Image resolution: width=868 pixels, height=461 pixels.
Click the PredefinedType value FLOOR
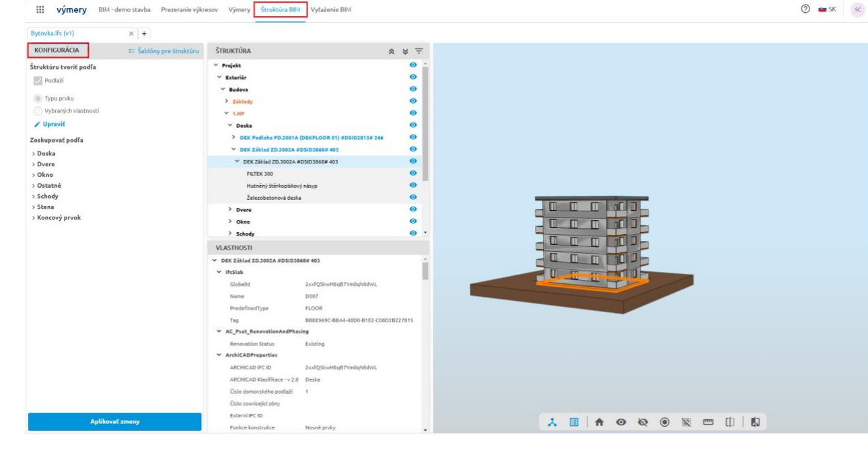tap(315, 308)
